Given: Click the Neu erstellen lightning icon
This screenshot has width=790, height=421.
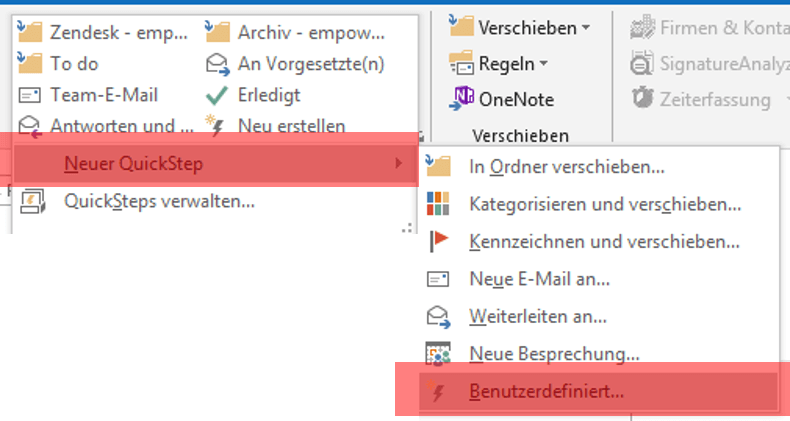Looking at the screenshot, I should coord(217,126).
